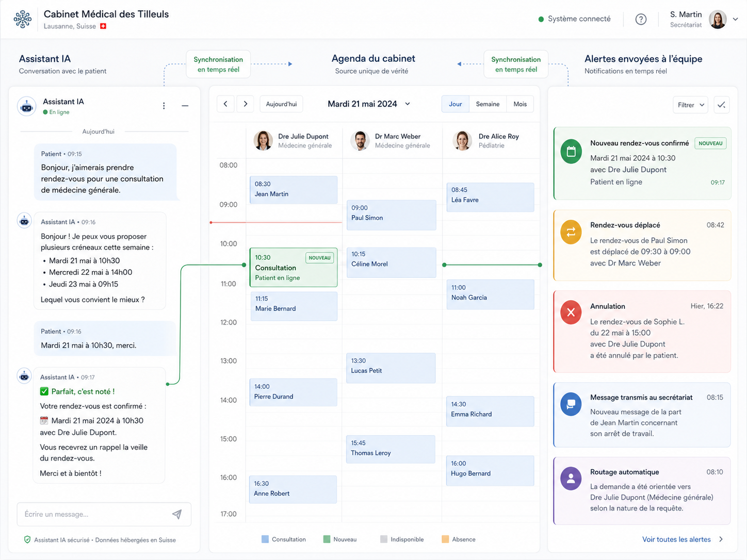Open the Routage automatique alert

click(642, 490)
